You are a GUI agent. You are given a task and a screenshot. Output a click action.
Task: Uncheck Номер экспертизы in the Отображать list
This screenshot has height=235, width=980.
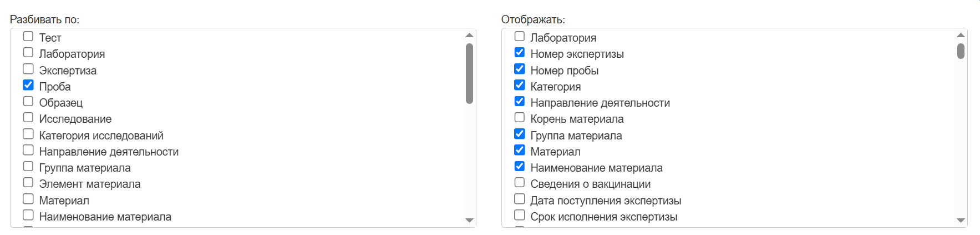pos(520,53)
